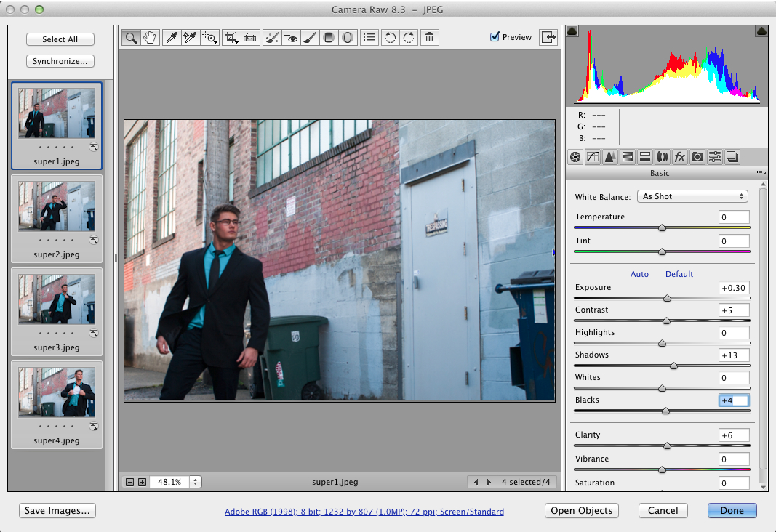
Task: Toggle full screen mode icon
Action: tap(548, 38)
